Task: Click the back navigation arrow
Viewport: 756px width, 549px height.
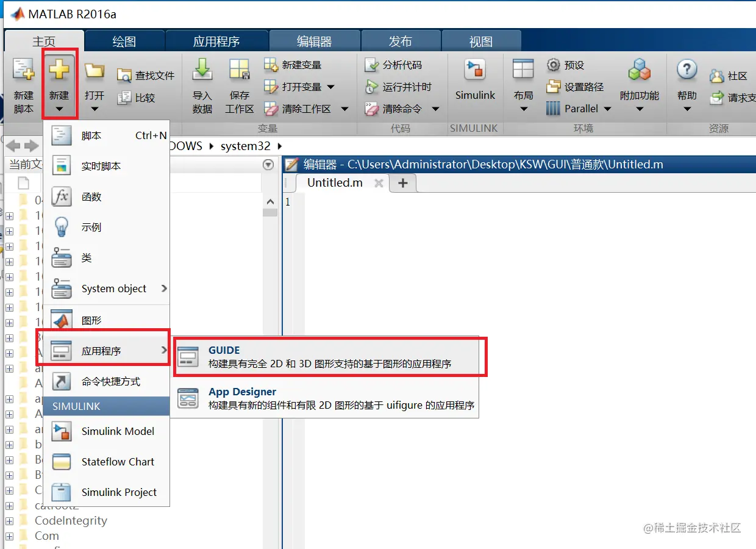Action: pyautogui.click(x=13, y=146)
